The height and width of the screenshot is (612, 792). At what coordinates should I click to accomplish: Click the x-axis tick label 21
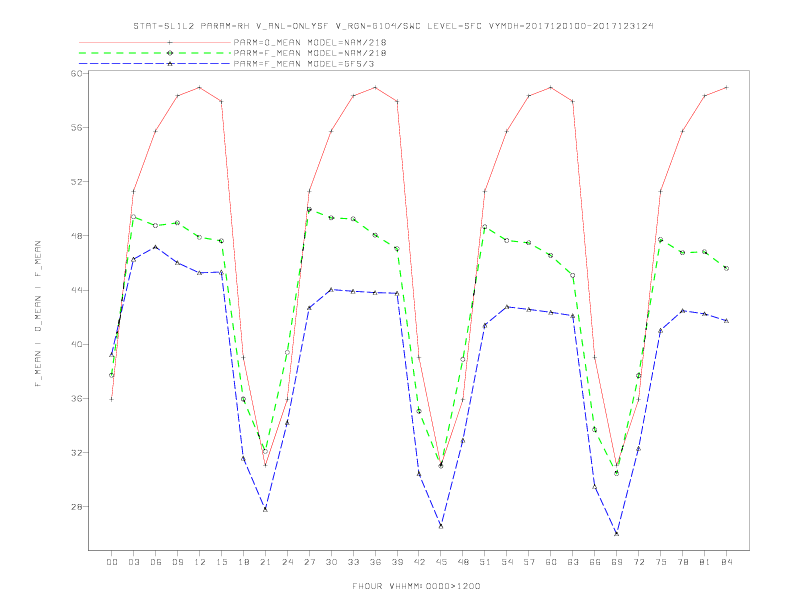[x=265, y=562]
